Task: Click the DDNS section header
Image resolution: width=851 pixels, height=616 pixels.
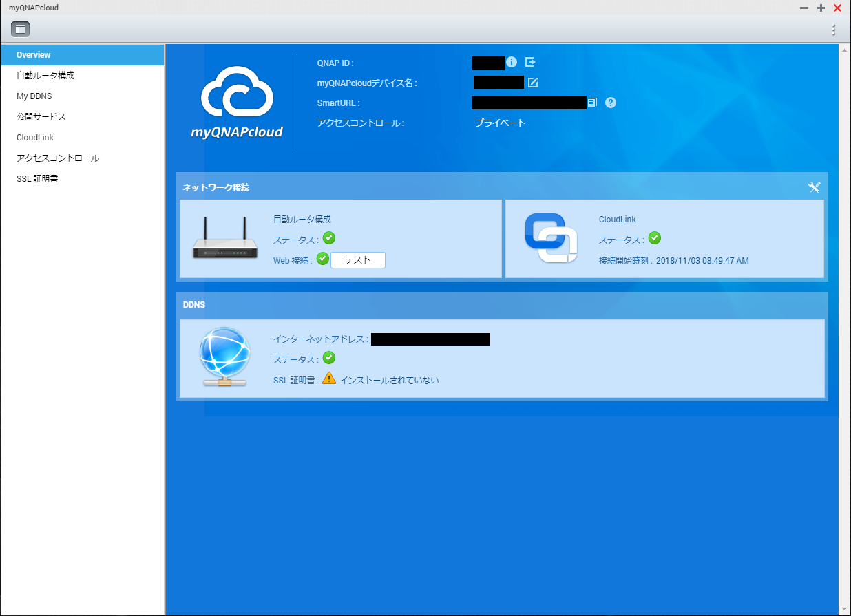Action: 194,304
